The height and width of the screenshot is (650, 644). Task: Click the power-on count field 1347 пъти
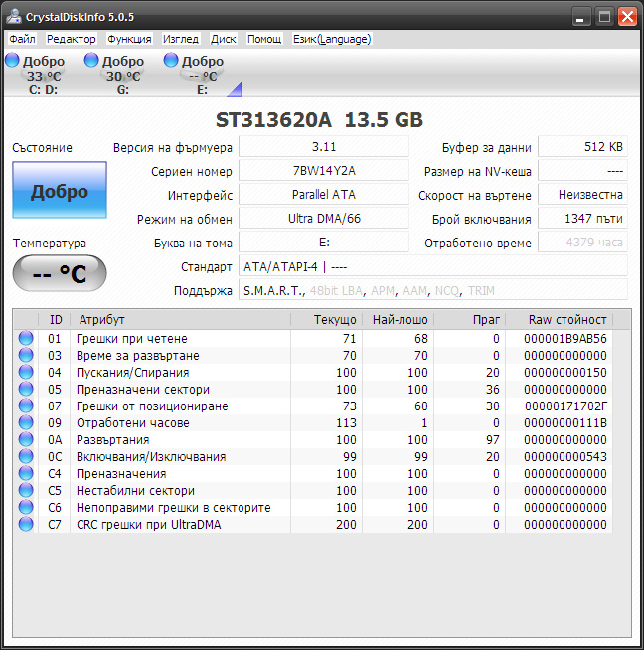pyautogui.click(x=582, y=219)
